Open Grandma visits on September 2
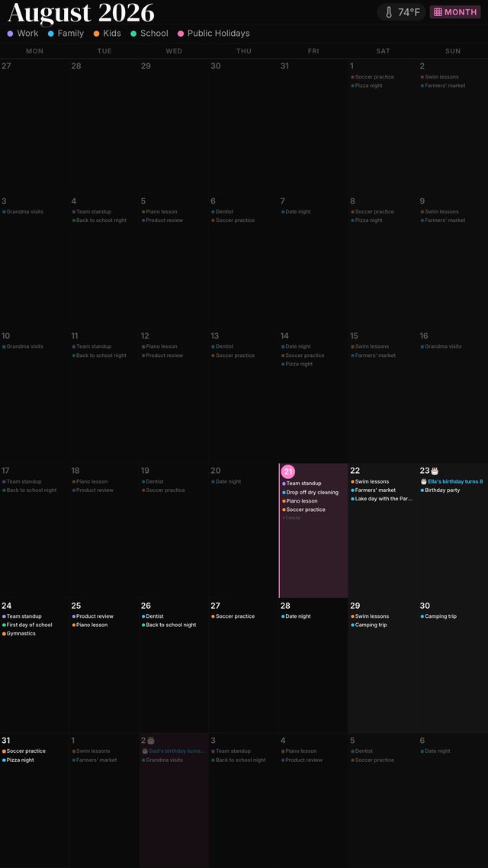The height and width of the screenshot is (868, 488). click(x=162, y=760)
